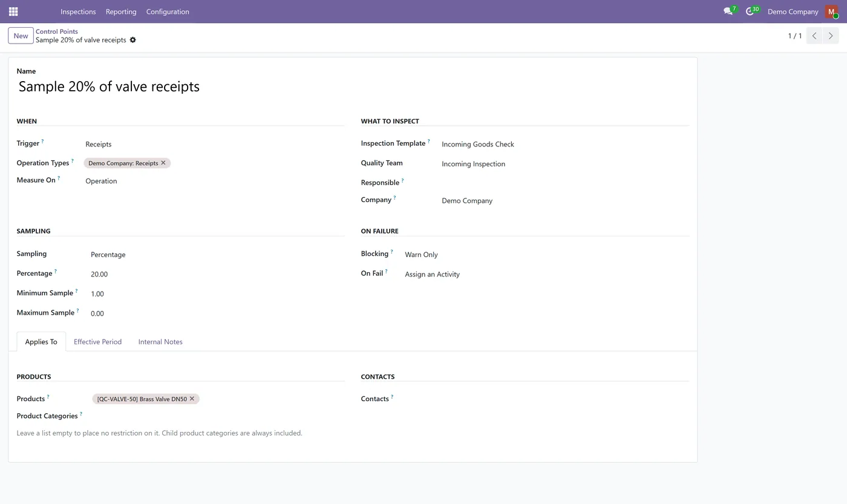Click the Company field showing Demo Company
The image size is (847, 504).
[565, 201]
